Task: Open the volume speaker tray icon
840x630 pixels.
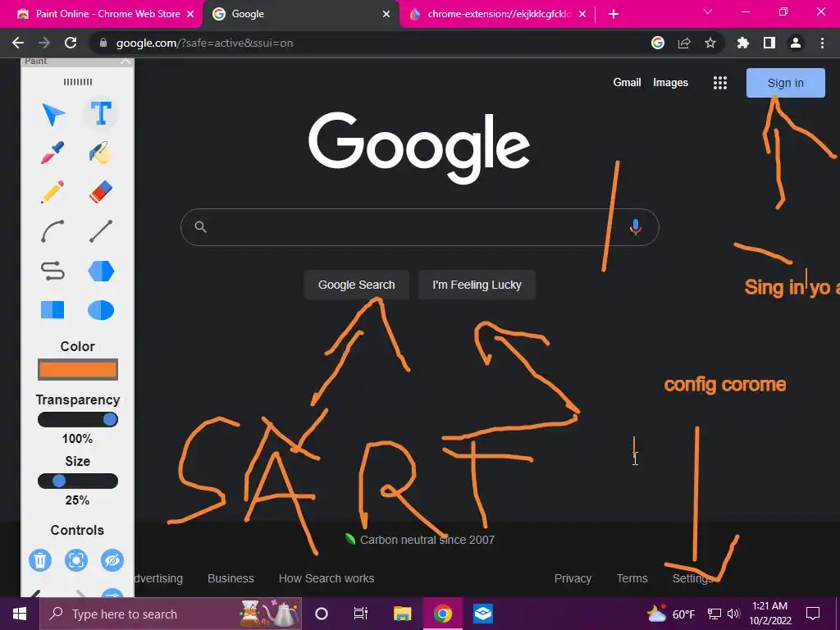Action: point(733,614)
